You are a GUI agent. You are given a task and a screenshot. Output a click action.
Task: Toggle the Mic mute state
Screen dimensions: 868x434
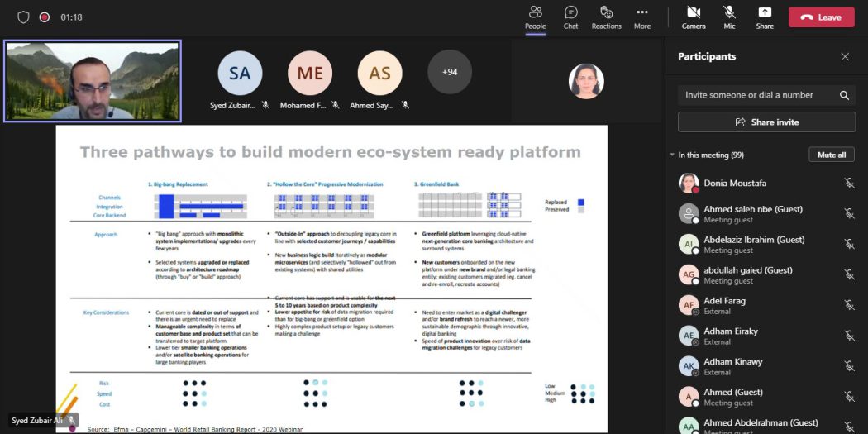pyautogui.click(x=729, y=12)
